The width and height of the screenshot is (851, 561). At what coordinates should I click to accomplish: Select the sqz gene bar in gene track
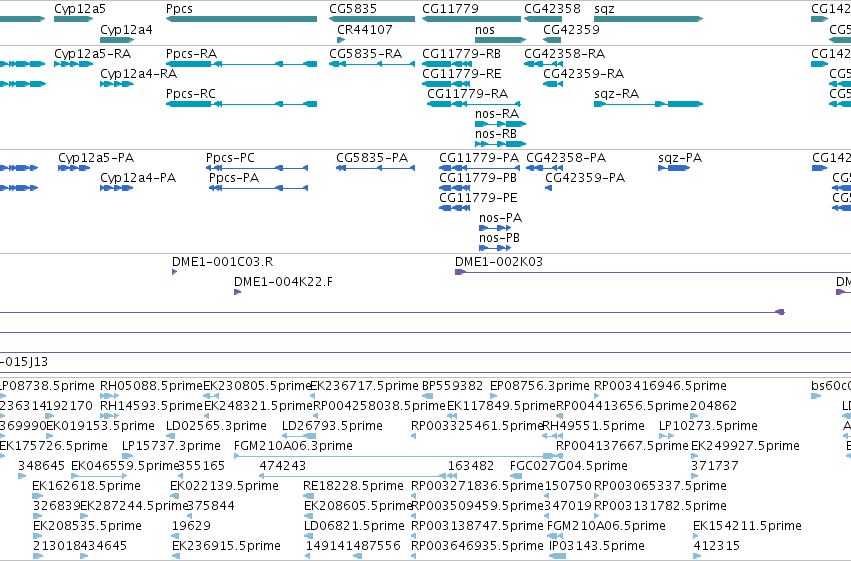click(x=649, y=19)
